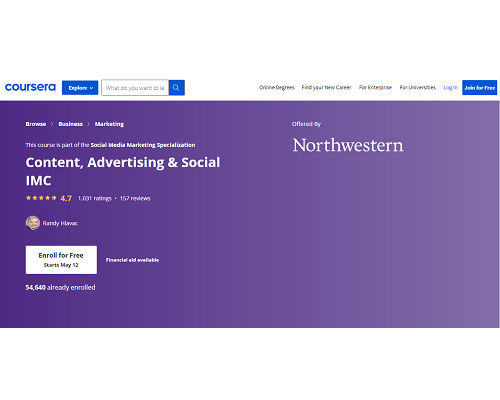500x400 pixels.
Task: Click the Log In link
Action: (450, 87)
